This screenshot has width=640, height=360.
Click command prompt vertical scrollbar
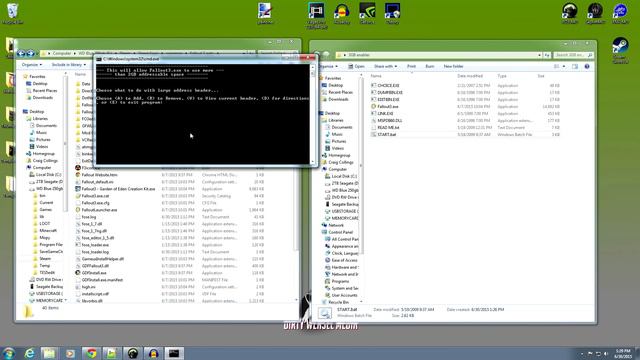pos(313,114)
